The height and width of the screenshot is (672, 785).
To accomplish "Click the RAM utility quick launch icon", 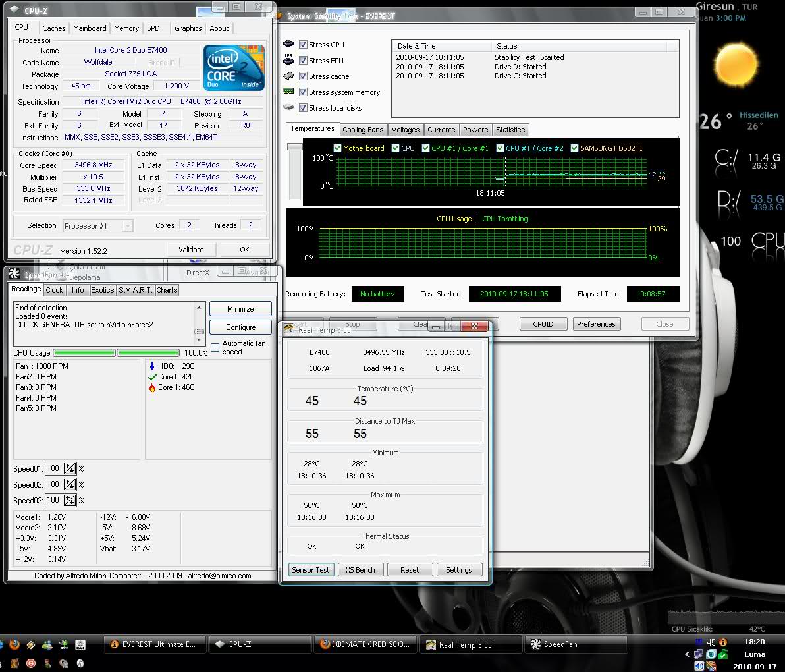I will pos(80,644).
